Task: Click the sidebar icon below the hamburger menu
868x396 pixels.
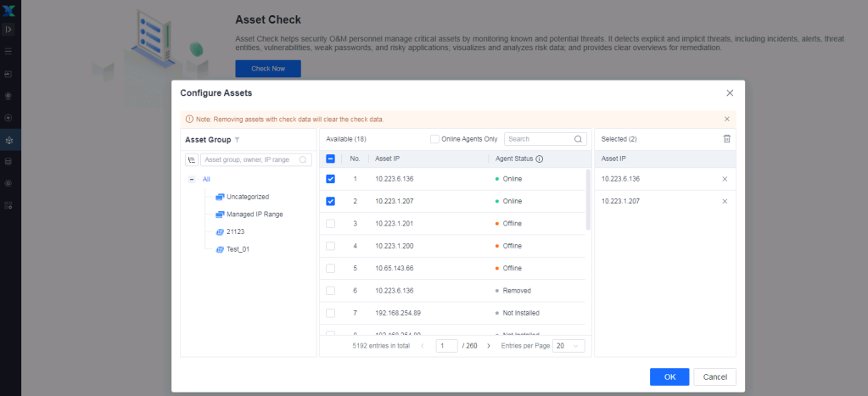Action: coord(8,74)
